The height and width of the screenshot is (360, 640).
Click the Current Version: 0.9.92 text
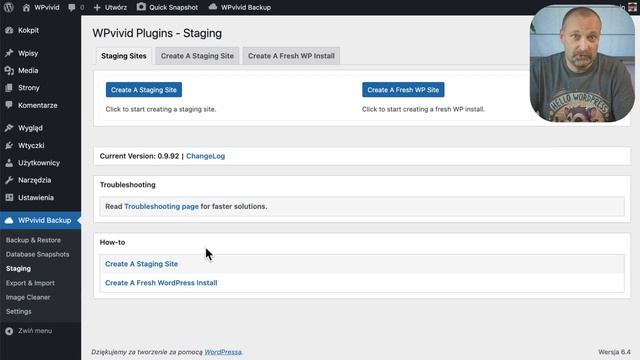tap(139, 156)
